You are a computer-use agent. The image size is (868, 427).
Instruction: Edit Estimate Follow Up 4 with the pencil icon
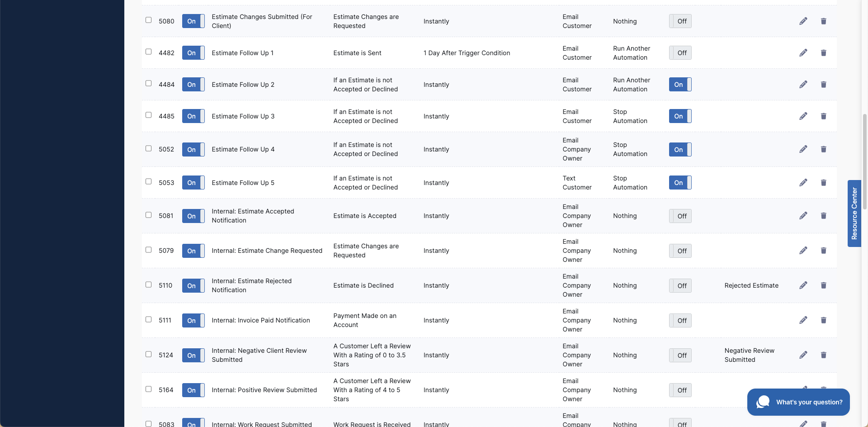pos(803,149)
